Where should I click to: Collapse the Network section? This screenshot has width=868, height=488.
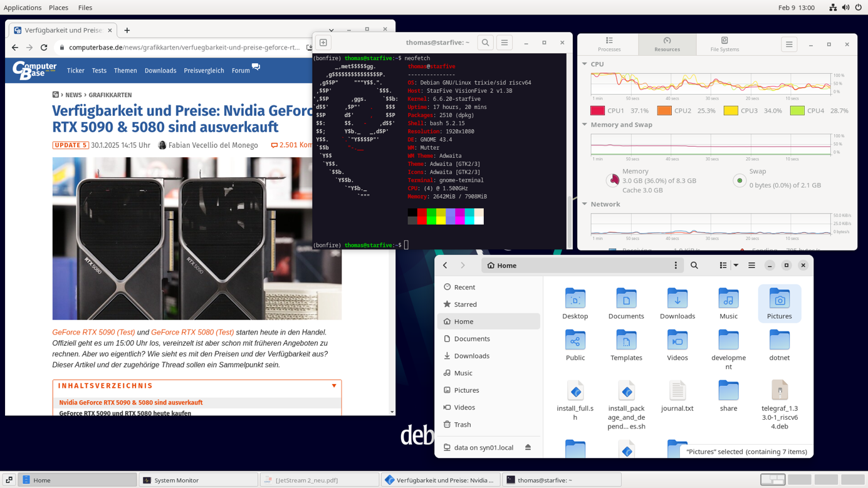585,204
